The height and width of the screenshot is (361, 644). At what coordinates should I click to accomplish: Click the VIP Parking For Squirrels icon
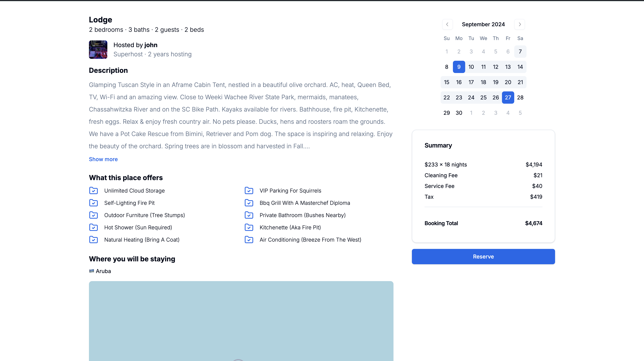coord(249,190)
